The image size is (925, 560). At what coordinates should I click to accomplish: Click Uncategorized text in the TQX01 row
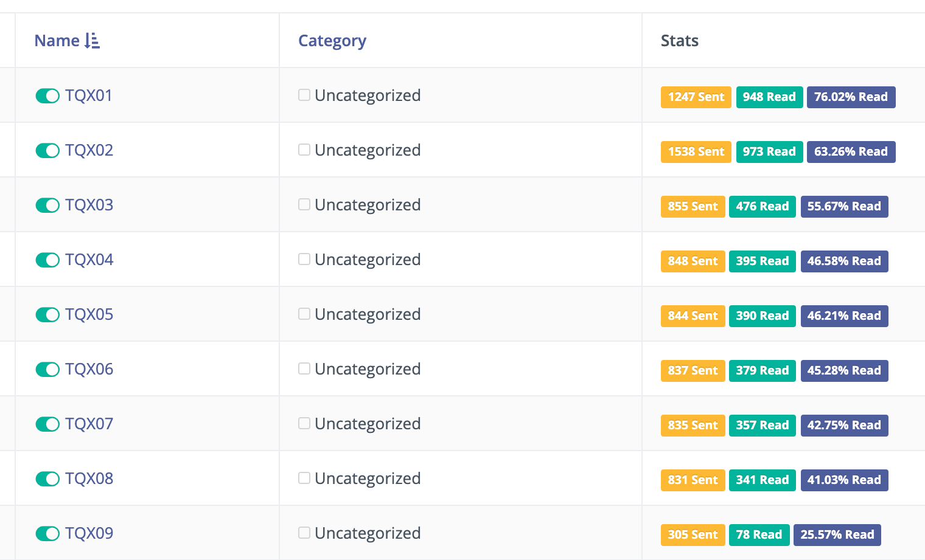click(x=368, y=96)
